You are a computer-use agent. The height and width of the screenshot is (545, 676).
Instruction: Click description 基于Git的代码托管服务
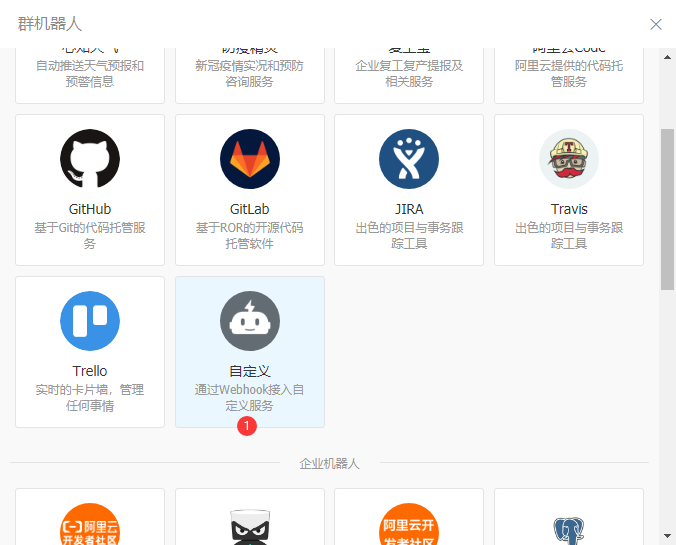tap(90, 235)
